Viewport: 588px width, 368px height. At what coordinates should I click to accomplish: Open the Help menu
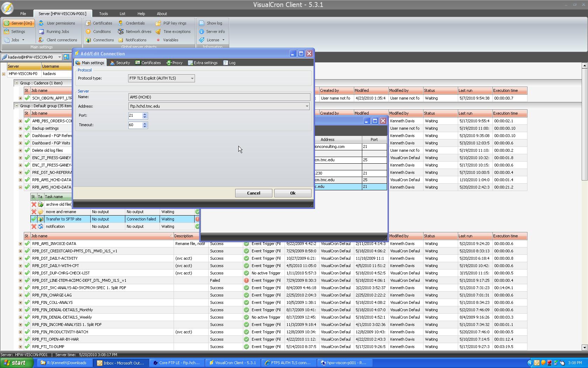click(x=141, y=14)
